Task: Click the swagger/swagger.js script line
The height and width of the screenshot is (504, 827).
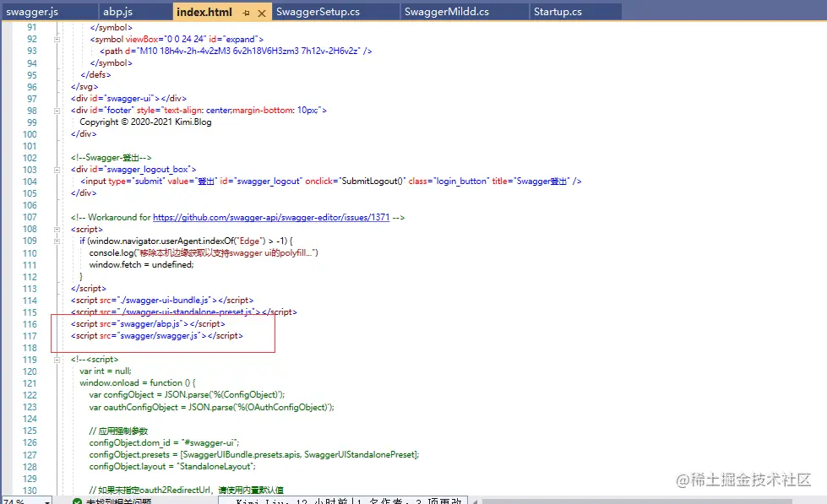Action: pos(157,336)
